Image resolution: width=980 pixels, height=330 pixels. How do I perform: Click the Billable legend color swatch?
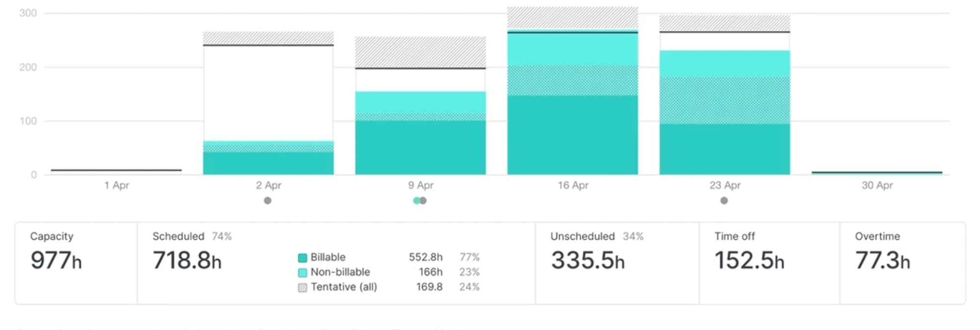click(302, 258)
